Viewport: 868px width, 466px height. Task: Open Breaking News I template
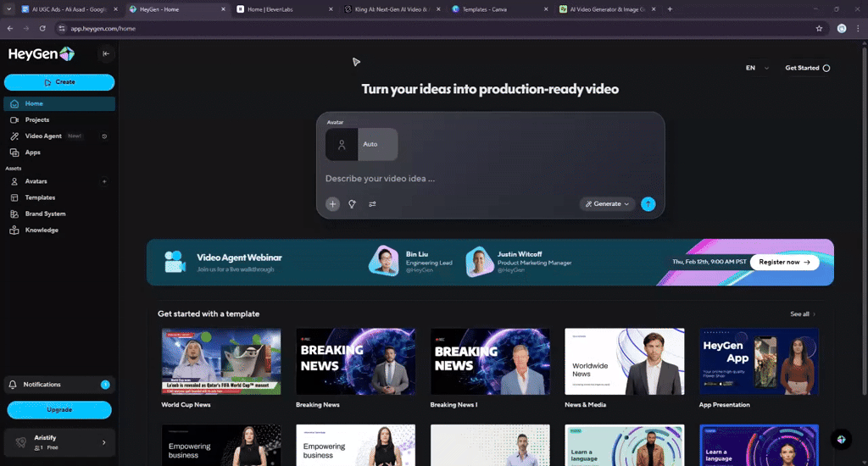(x=490, y=362)
